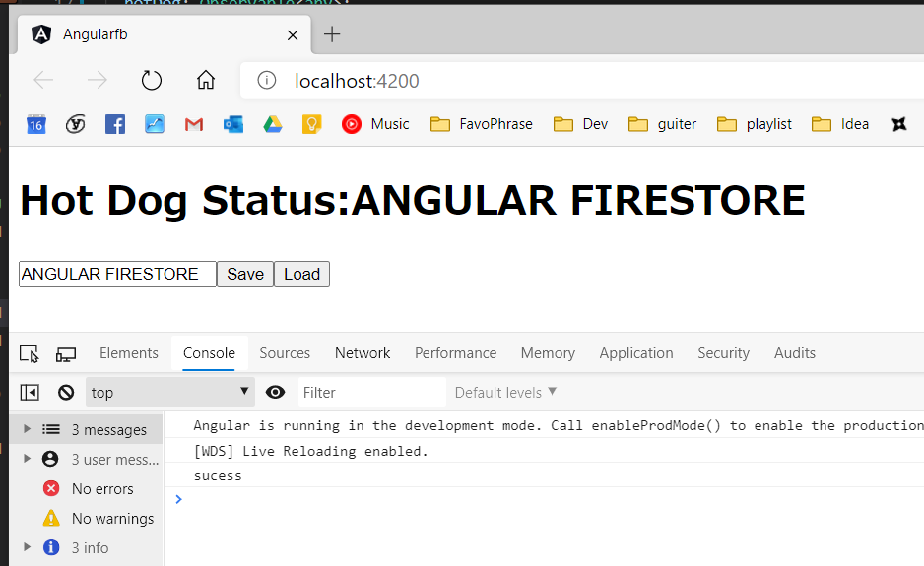Viewport: 924px width, 566px height.
Task: Switch to the Elements tab
Action: (128, 353)
